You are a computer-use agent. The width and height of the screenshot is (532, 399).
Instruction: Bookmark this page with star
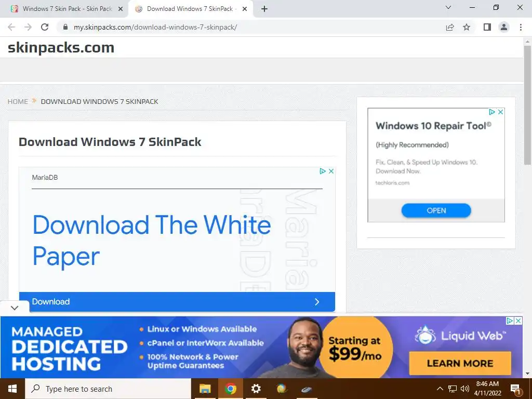click(x=467, y=27)
